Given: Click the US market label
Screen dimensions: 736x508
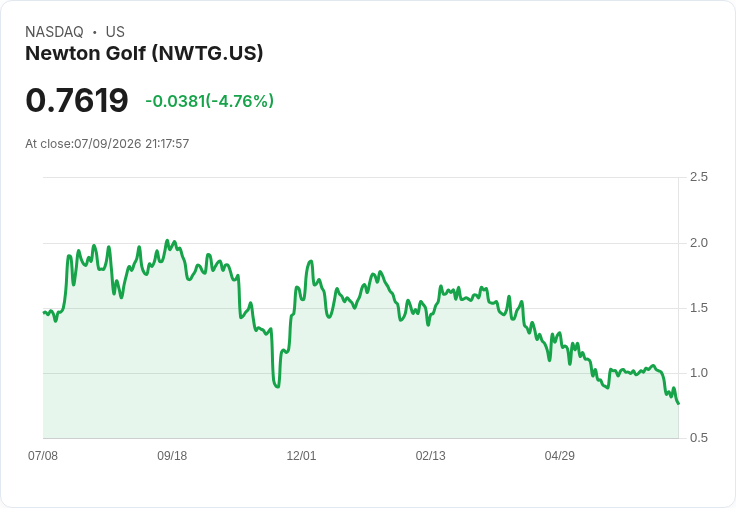Looking at the screenshot, I should coord(115,32).
